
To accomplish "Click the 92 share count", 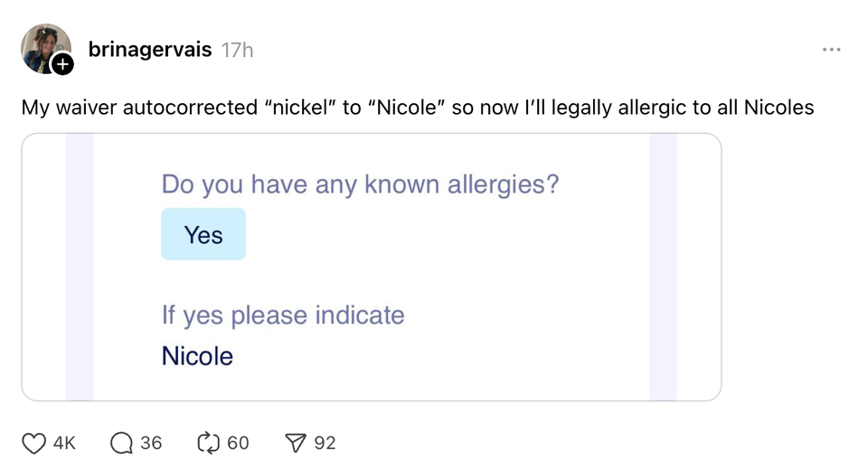I will (325, 443).
